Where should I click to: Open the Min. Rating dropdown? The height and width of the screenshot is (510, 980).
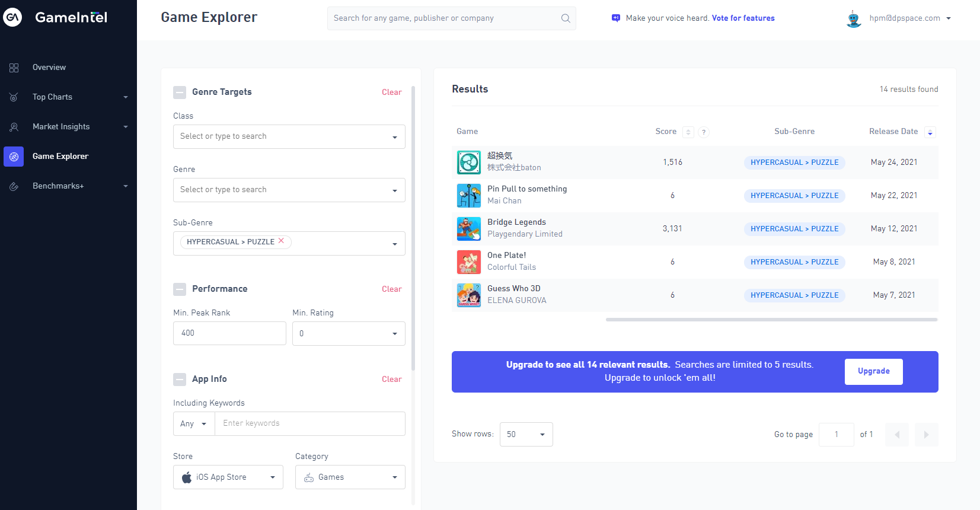(349, 334)
